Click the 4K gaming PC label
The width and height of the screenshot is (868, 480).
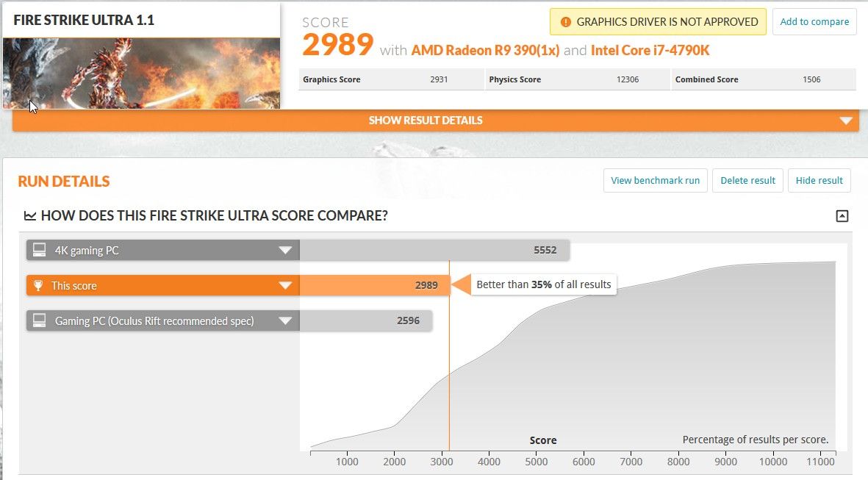click(x=86, y=250)
